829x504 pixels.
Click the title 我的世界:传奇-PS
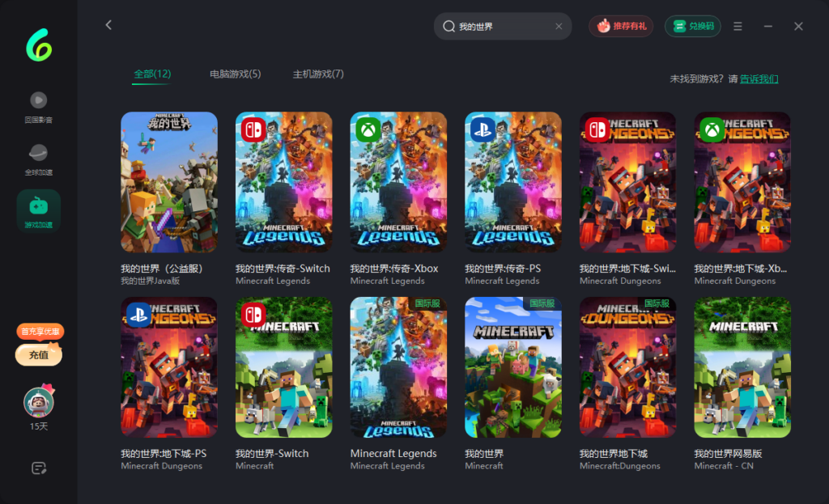coord(503,269)
